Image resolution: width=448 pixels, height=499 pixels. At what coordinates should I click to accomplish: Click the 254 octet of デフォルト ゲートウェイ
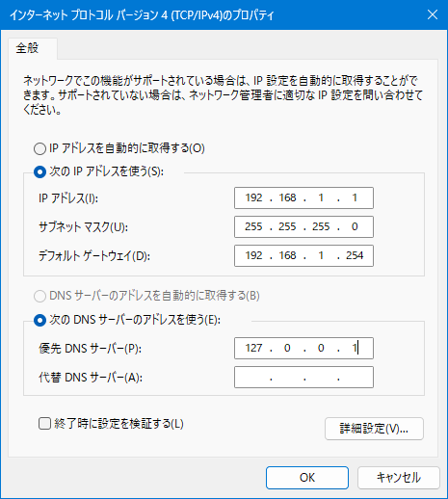pyautogui.click(x=355, y=255)
